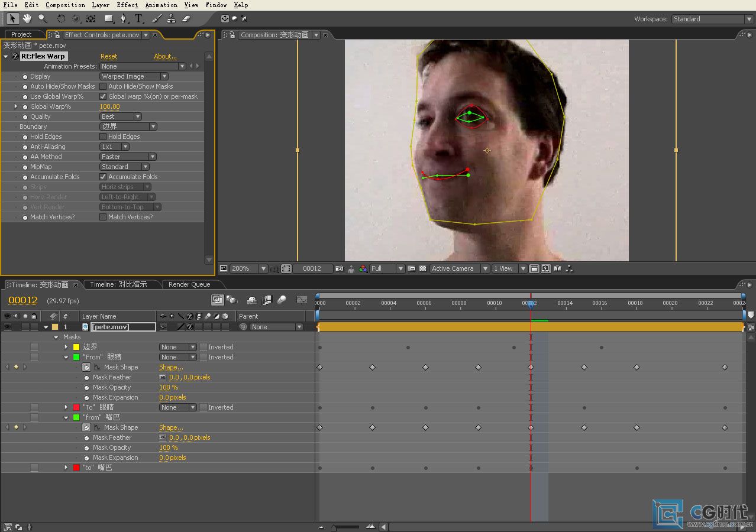
Task: Open the MipMap Standard dropdown
Action: [x=125, y=167]
